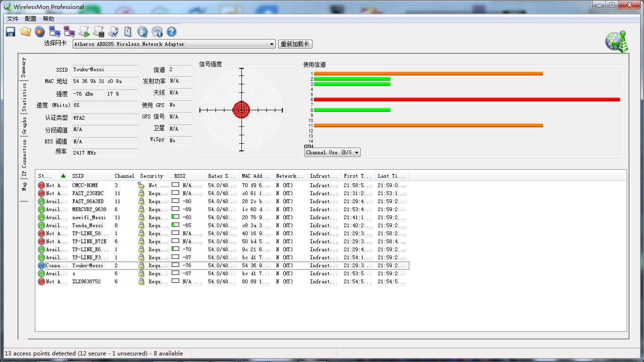Click the blue question mark help icon

172,32
